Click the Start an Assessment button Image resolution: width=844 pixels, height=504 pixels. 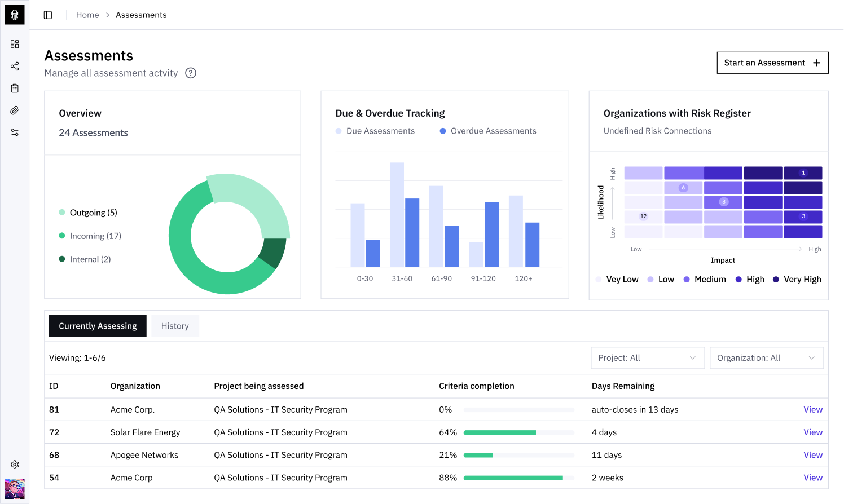tap(772, 63)
